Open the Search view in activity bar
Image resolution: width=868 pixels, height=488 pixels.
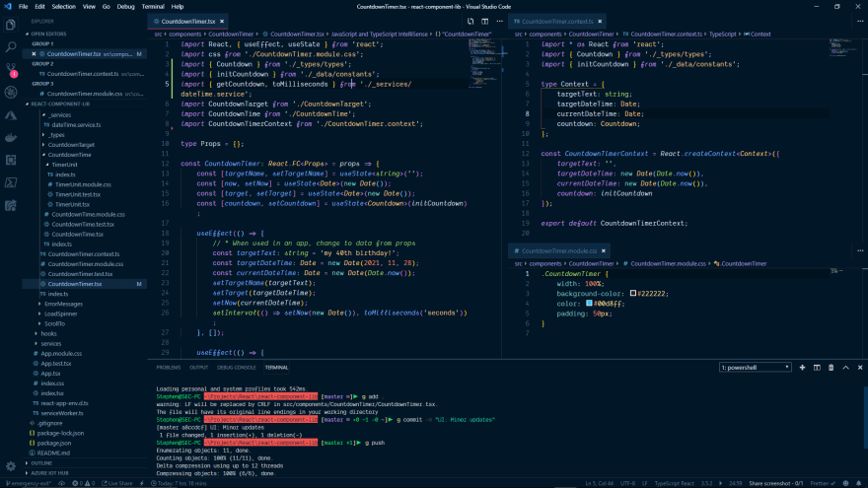(11, 47)
